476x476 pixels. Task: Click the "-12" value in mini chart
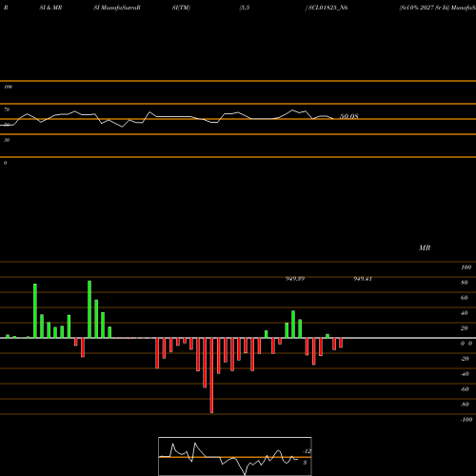click(307, 451)
